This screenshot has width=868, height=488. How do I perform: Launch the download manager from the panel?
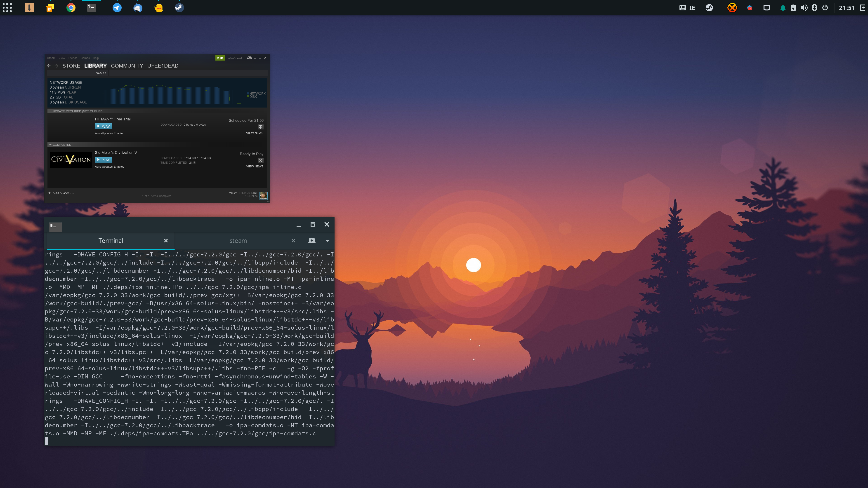tap(29, 7)
